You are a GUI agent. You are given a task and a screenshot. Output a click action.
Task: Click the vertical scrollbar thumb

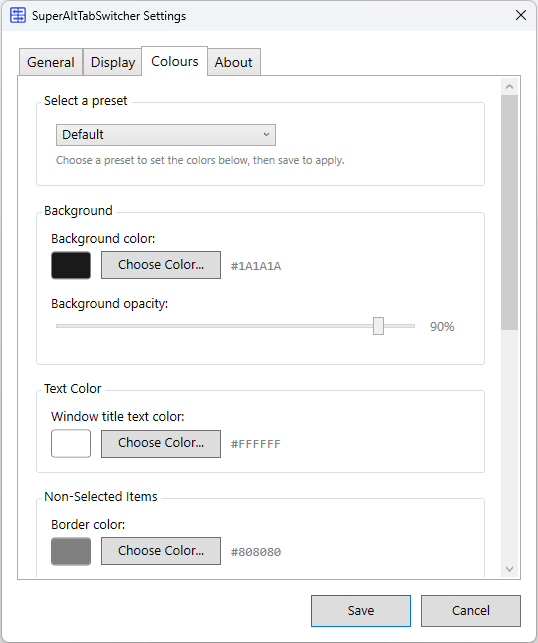(510, 212)
